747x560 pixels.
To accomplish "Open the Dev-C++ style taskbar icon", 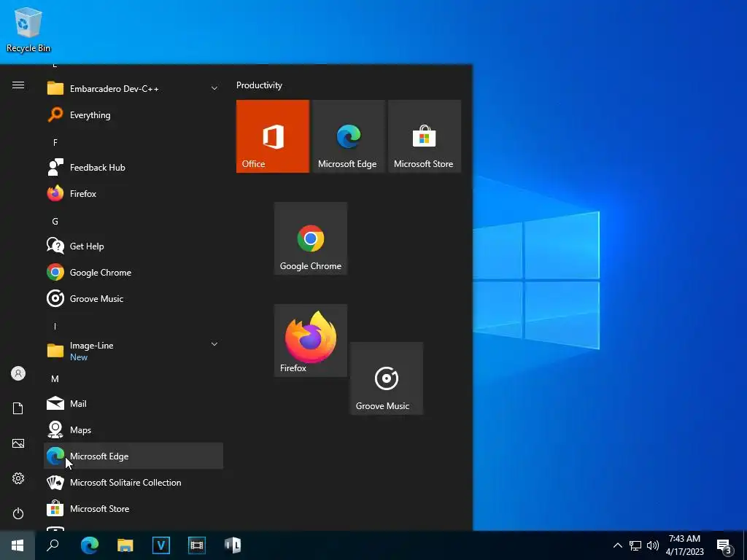I will coord(233,545).
